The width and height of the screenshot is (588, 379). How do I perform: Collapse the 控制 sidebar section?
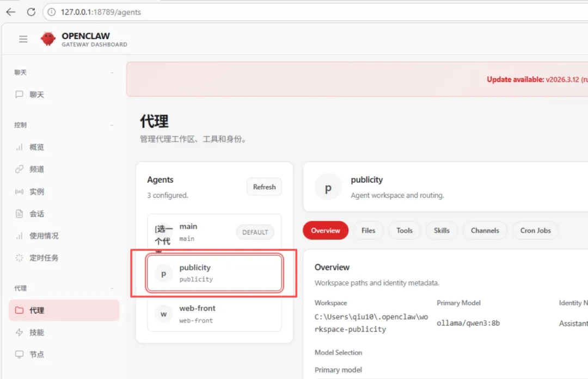pyautogui.click(x=112, y=125)
